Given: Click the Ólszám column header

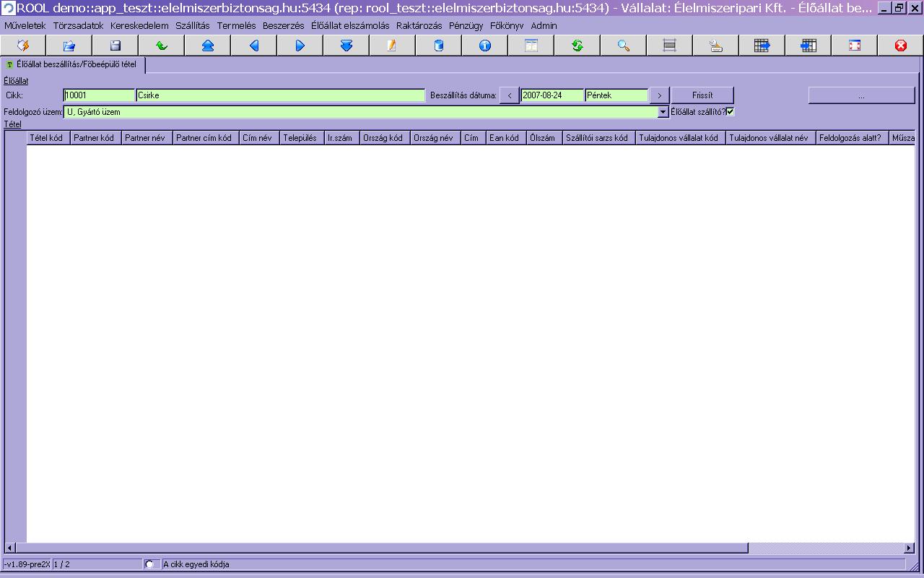Looking at the screenshot, I should pos(544,138).
